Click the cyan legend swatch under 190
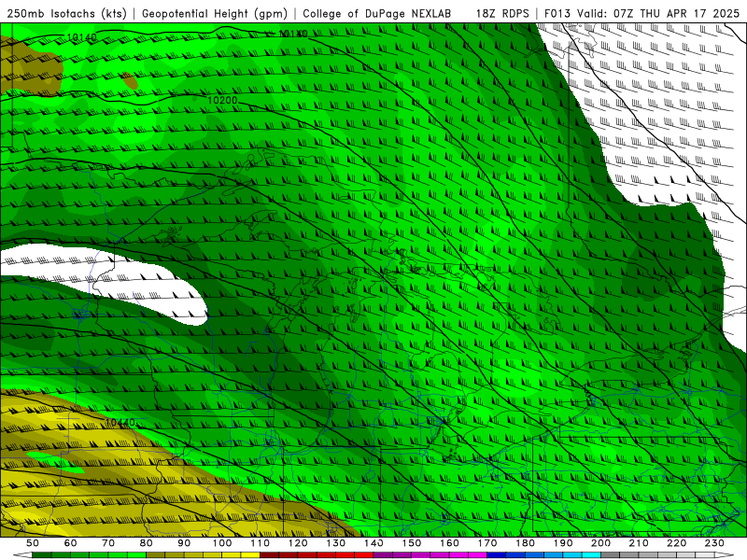Screen dimensions: 747x560 (x=572, y=555)
